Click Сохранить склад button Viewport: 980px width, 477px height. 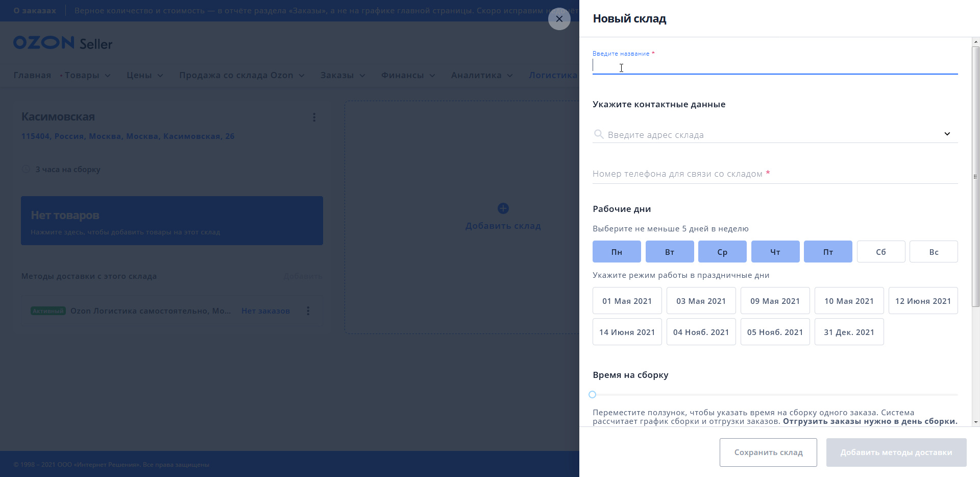768,452
